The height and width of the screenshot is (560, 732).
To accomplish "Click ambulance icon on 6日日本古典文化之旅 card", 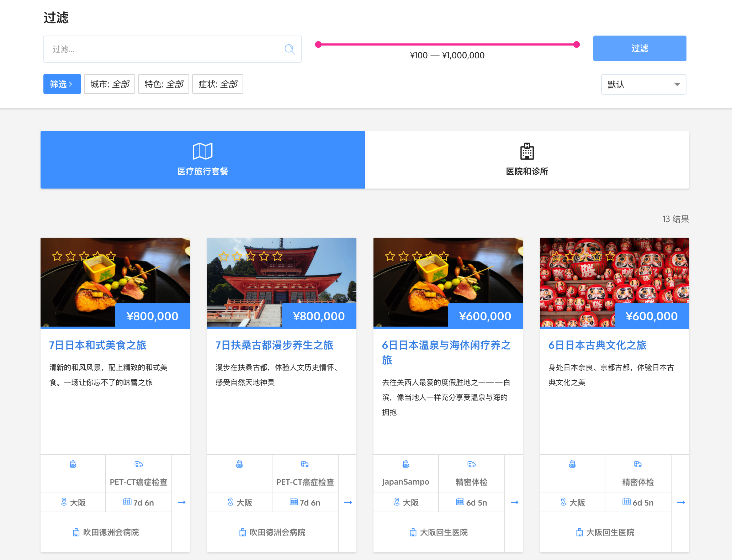I will click(638, 464).
